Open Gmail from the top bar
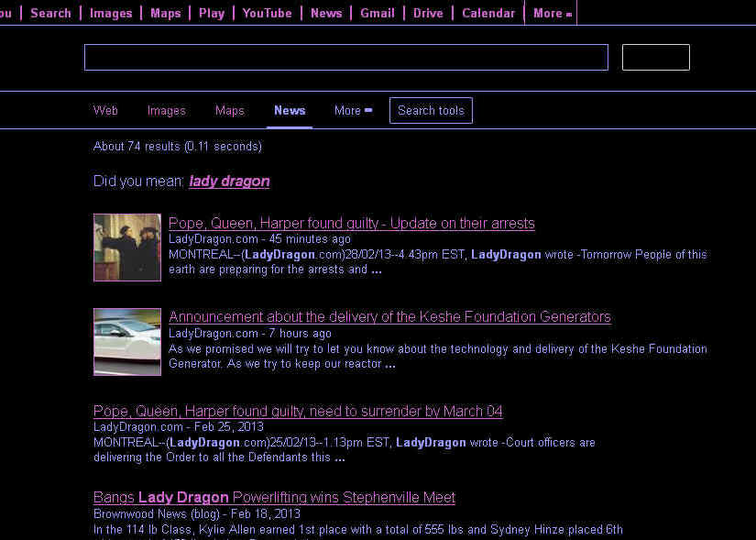 [x=378, y=13]
